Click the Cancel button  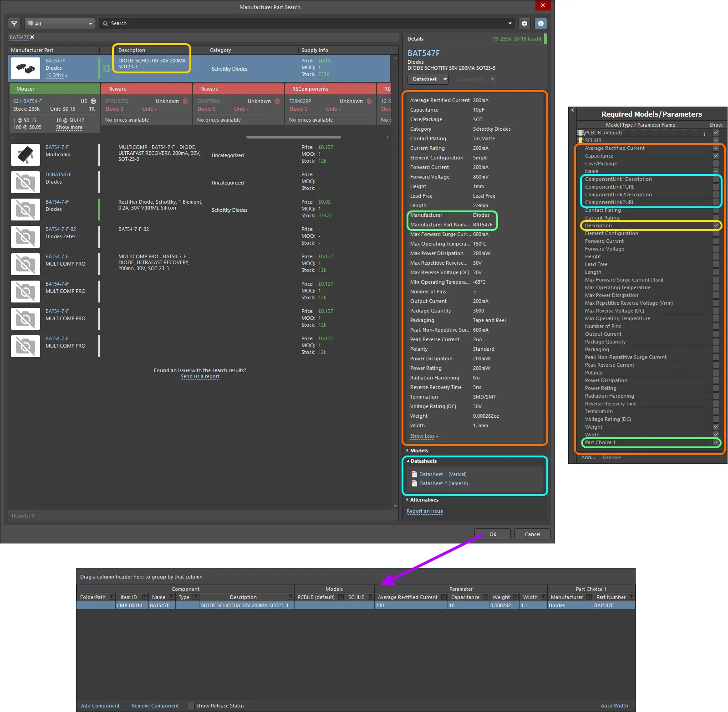pyautogui.click(x=532, y=534)
